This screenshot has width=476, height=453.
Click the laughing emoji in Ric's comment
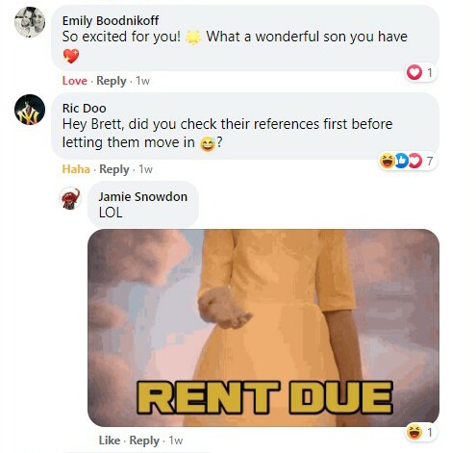click(x=208, y=144)
